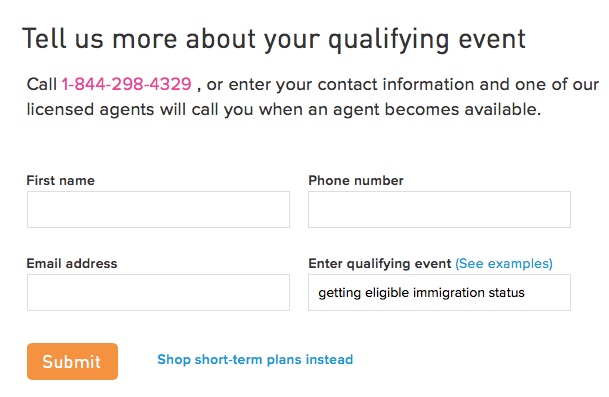Screen dimensions: 609x397
Task: Click the Phone number field label
Action: coord(356,181)
